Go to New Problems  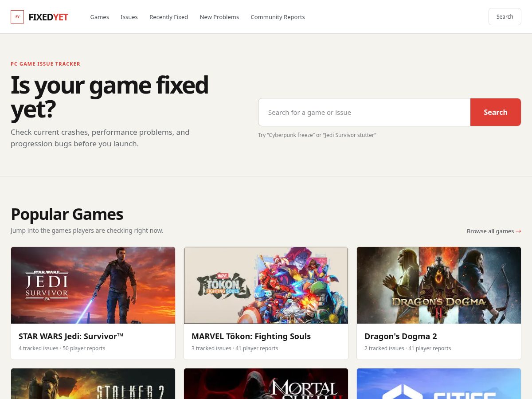coord(219,17)
